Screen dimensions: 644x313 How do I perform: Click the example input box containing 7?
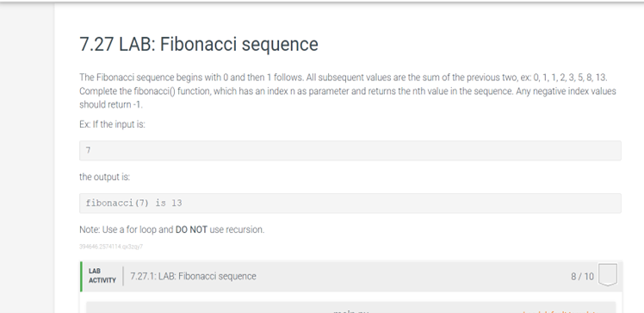350,151
